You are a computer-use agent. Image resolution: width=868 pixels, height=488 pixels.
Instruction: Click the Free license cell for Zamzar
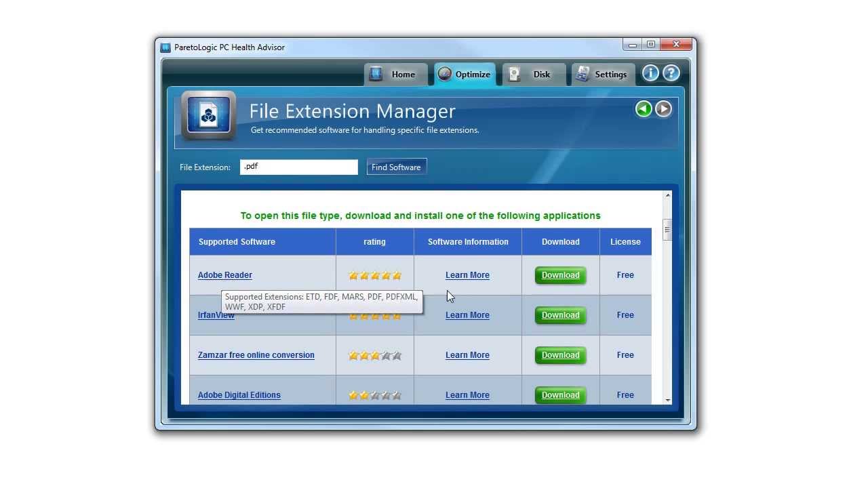(x=625, y=355)
